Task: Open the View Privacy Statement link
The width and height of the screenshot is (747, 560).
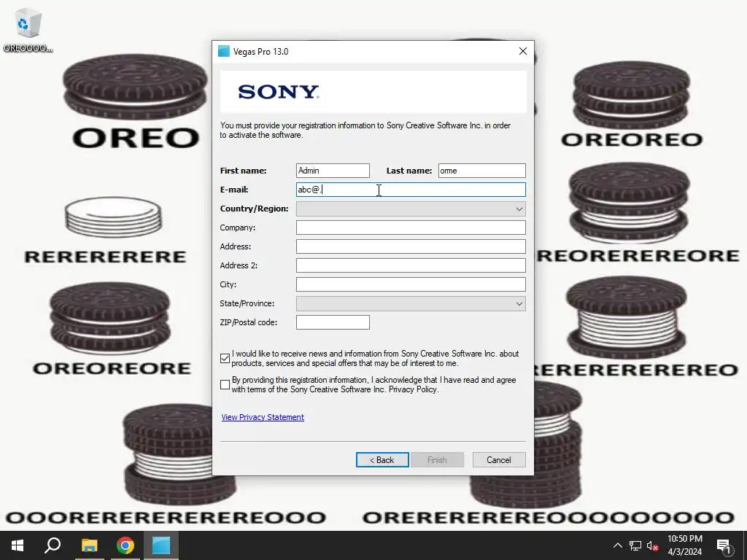Action: [x=263, y=417]
